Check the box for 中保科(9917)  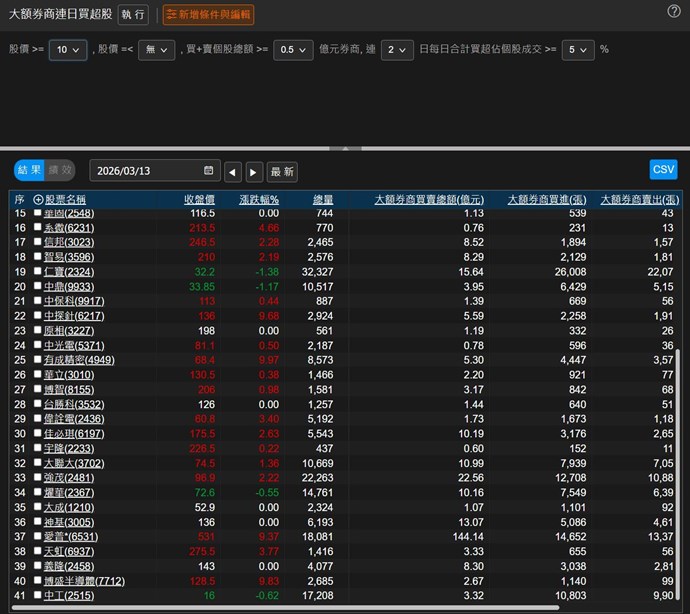tap(37, 301)
